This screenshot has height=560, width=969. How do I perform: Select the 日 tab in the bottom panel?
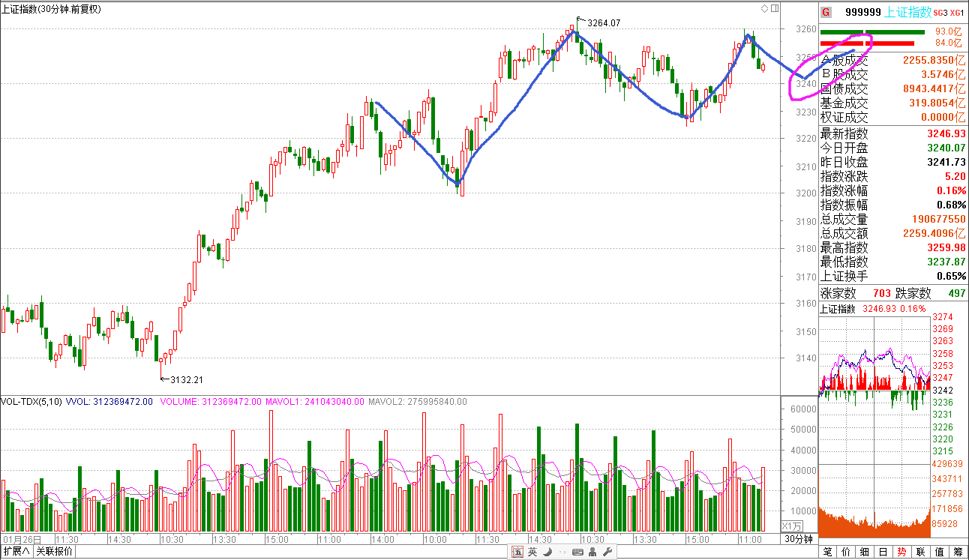(883, 553)
